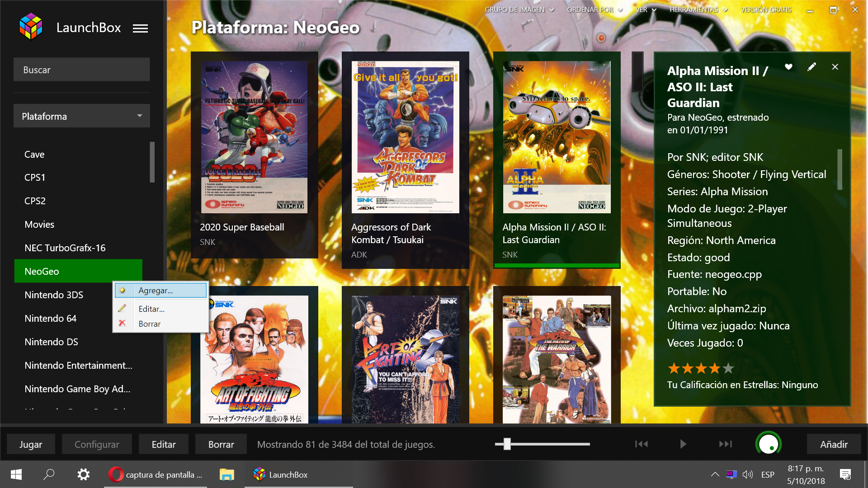The width and height of the screenshot is (868, 488).
Task: Open ORDENAR POR dropdown menu
Action: coord(594,9)
